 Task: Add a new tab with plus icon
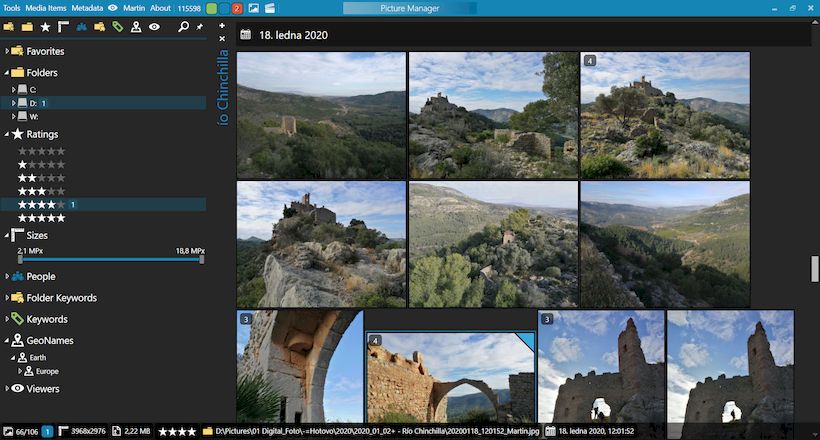click(222, 25)
